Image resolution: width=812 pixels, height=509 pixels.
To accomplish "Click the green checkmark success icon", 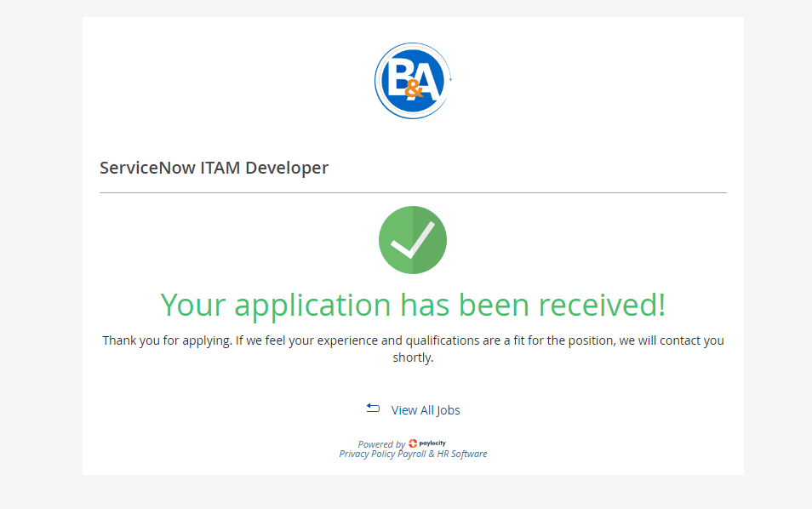I will (x=413, y=240).
